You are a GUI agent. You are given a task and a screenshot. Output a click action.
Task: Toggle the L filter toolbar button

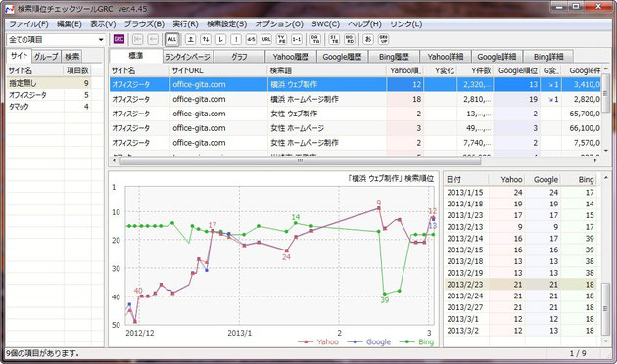coord(220,39)
